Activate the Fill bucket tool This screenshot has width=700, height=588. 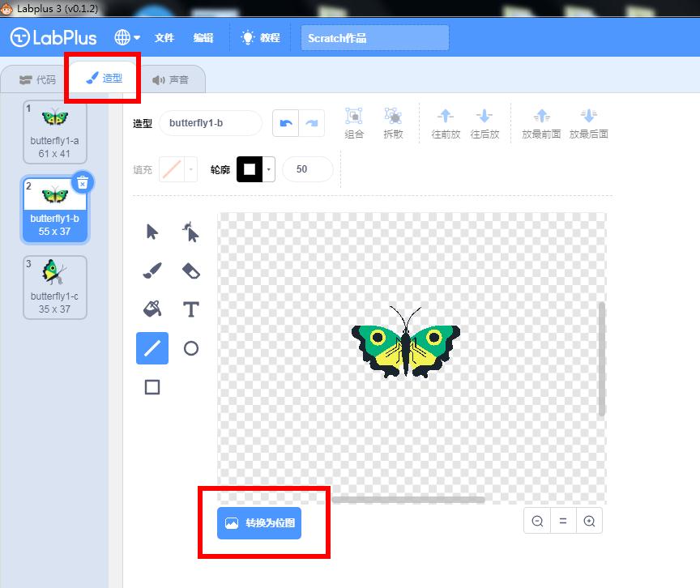(152, 309)
